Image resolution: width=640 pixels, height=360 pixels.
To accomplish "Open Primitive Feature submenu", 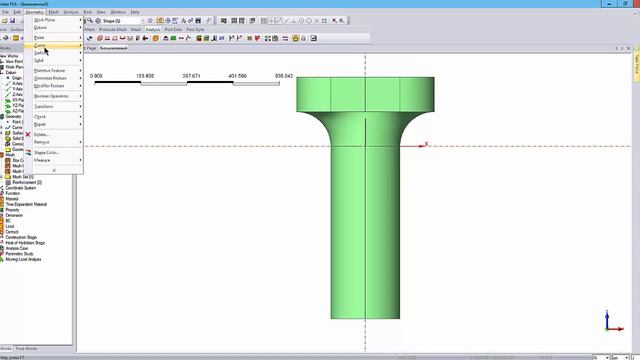I will [54, 71].
